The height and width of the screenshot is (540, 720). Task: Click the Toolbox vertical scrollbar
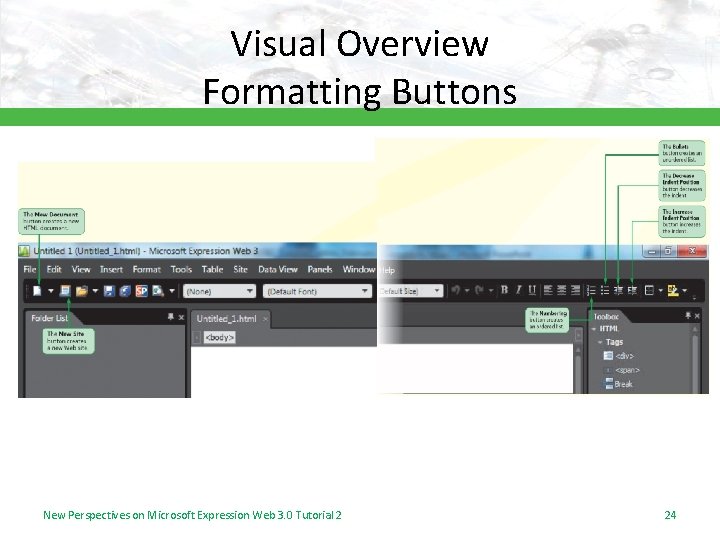(x=695, y=359)
